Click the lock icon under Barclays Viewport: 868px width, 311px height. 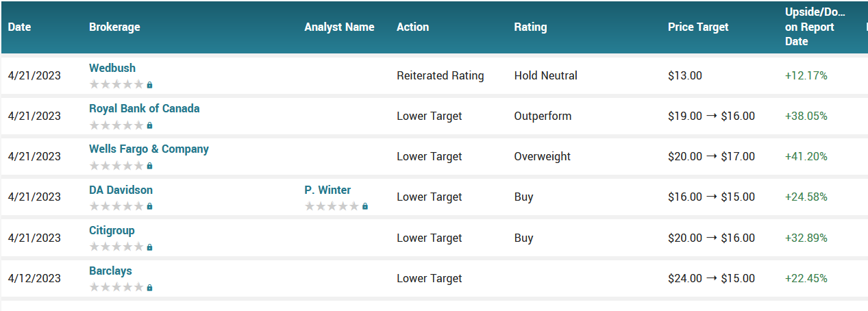point(150,288)
